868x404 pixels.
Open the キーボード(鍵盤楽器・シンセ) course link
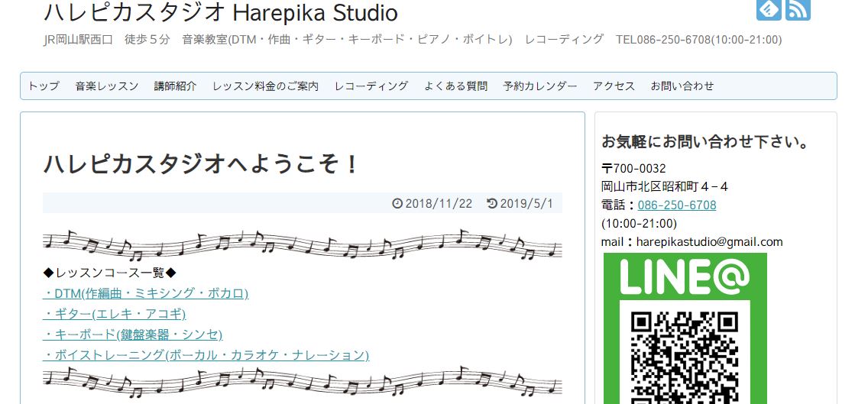click(x=133, y=335)
